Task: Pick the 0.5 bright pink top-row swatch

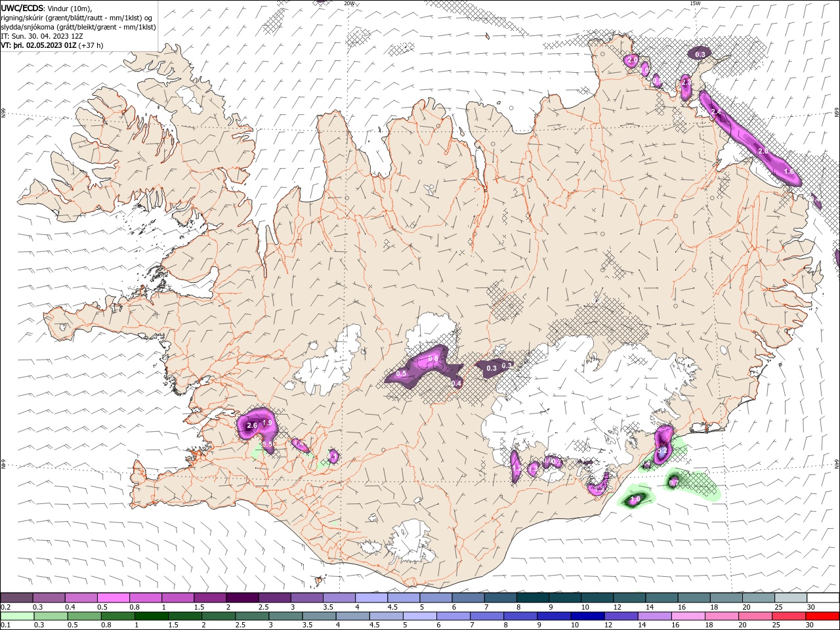Action: [x=113, y=598]
